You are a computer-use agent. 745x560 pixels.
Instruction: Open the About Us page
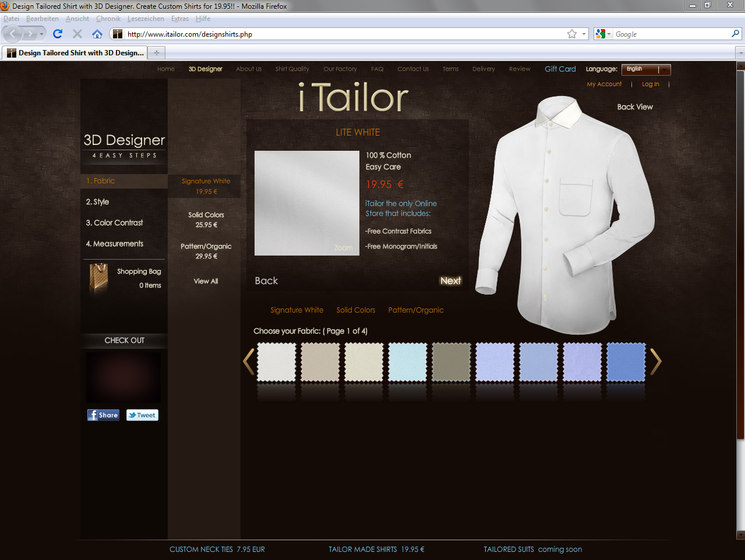pyautogui.click(x=249, y=69)
